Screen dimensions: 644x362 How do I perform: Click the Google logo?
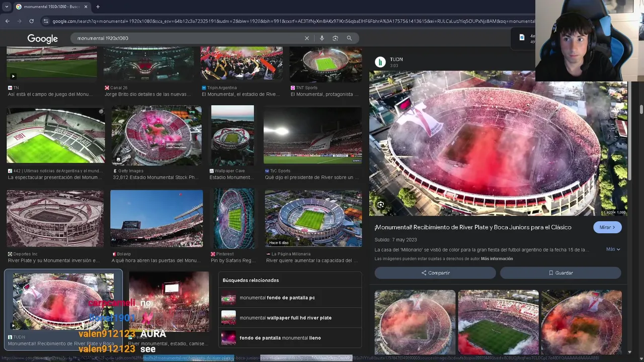[x=42, y=39]
